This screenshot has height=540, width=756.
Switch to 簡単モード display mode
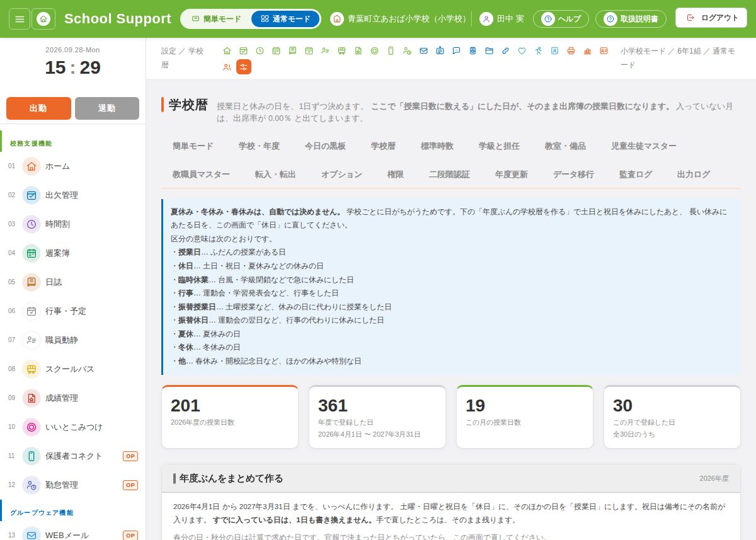click(216, 19)
